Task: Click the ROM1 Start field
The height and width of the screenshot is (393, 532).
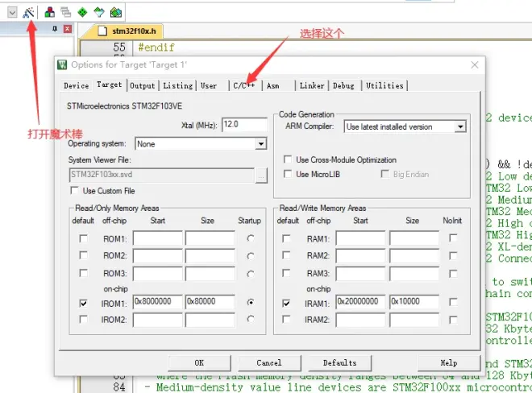Action: pos(158,238)
